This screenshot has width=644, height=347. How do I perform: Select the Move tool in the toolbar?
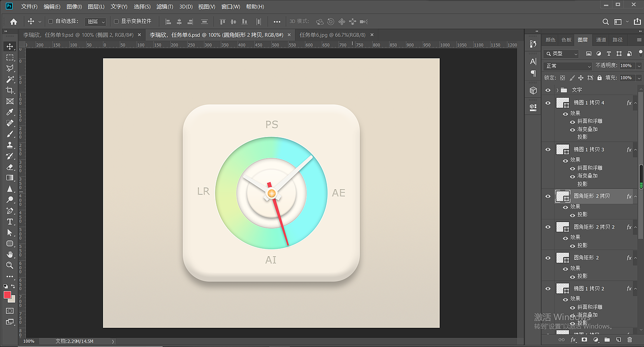pos(10,46)
